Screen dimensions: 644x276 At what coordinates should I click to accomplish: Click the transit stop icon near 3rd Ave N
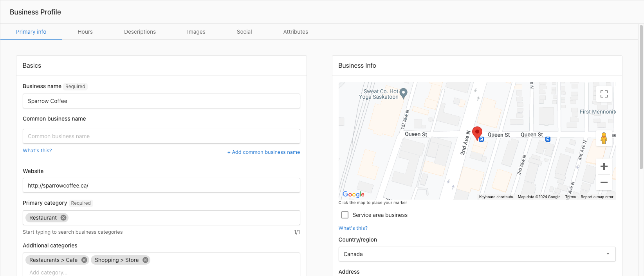(548, 139)
